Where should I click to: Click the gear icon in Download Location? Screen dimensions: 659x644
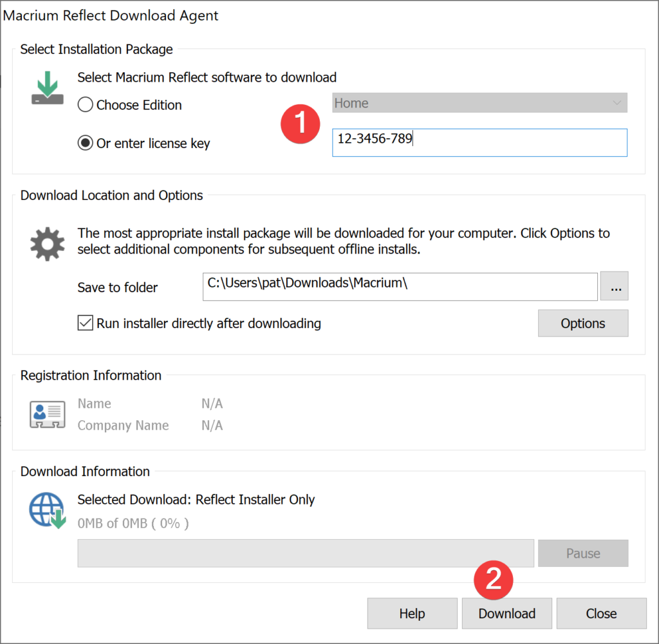48,244
